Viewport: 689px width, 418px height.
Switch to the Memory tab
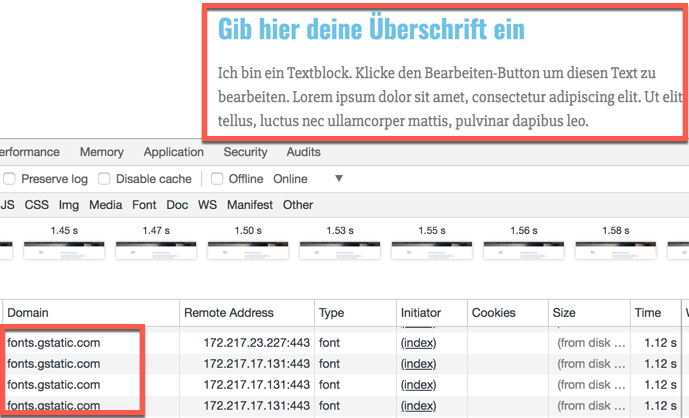[x=102, y=152]
